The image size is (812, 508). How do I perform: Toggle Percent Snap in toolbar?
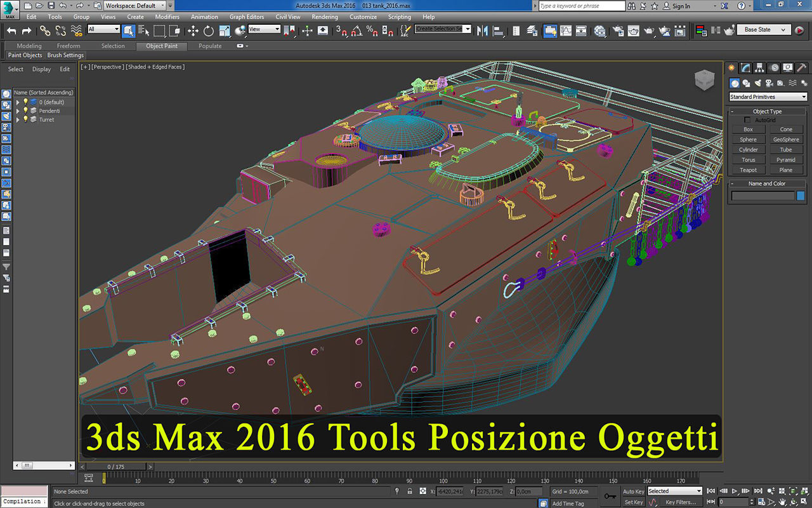pyautogui.click(x=372, y=30)
